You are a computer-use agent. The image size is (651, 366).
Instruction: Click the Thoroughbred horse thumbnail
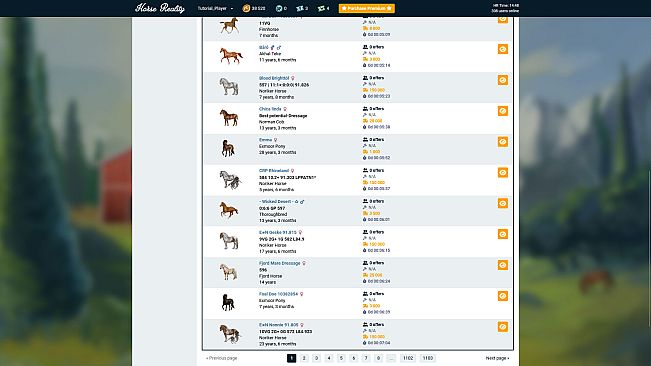pos(229,210)
